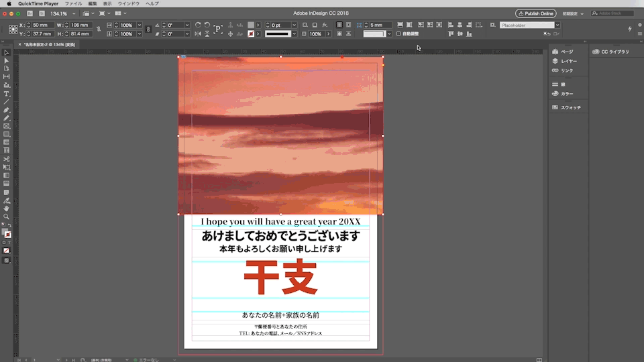
Task: Open the CC ライブラリ panel
Action: click(x=610, y=52)
